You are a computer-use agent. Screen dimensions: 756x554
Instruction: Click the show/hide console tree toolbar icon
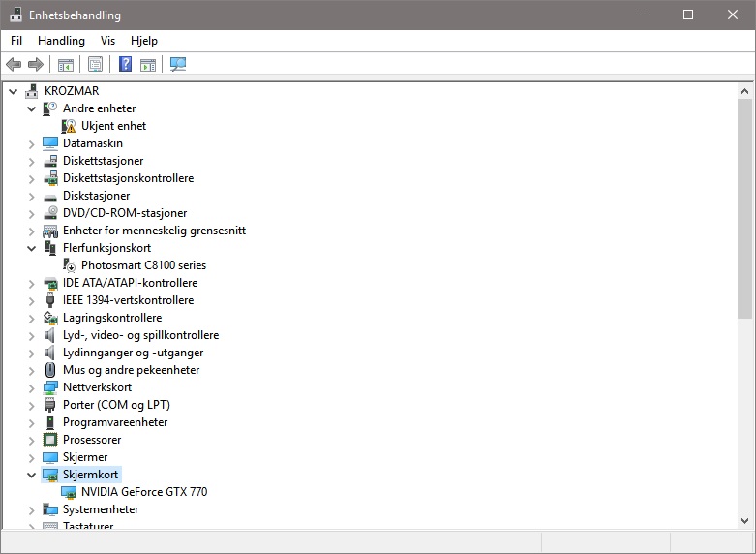[x=66, y=64]
